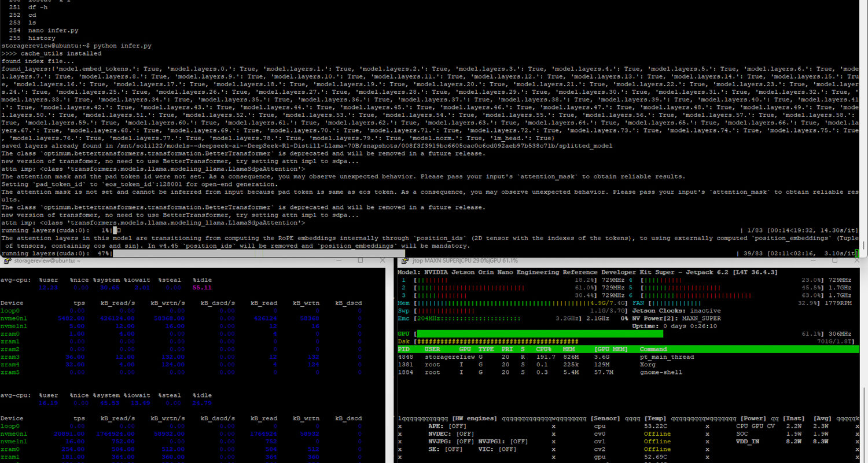Click the MEM column header in process table
Viewport: 868px width, 463px height.
pos(569,350)
